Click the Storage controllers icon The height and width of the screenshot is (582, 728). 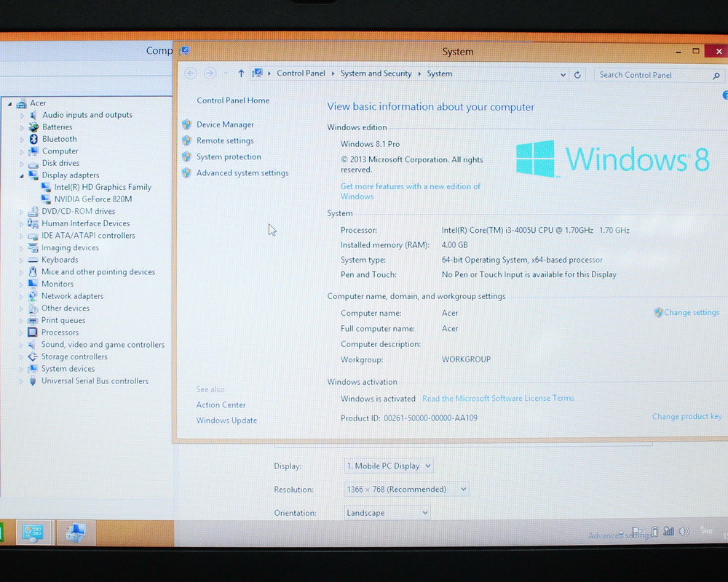33,356
